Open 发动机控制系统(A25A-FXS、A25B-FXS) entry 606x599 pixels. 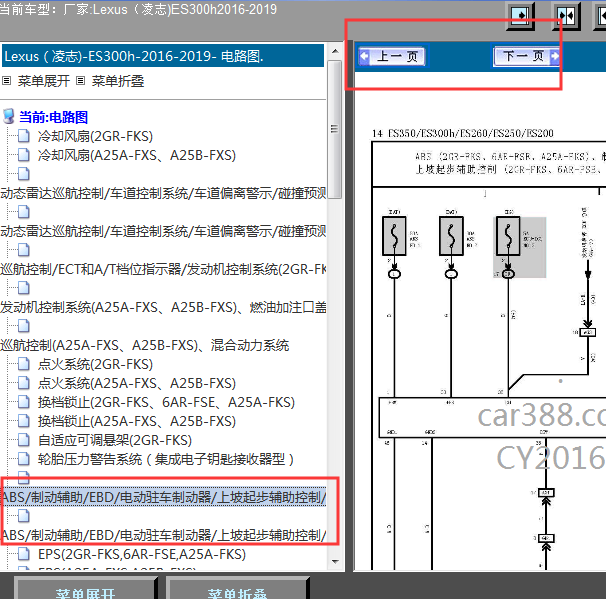(163, 307)
